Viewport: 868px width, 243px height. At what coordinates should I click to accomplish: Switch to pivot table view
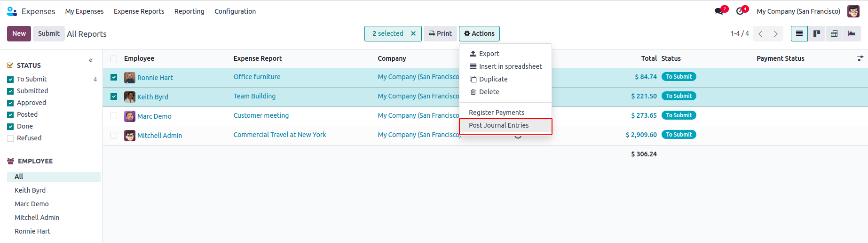(x=834, y=33)
